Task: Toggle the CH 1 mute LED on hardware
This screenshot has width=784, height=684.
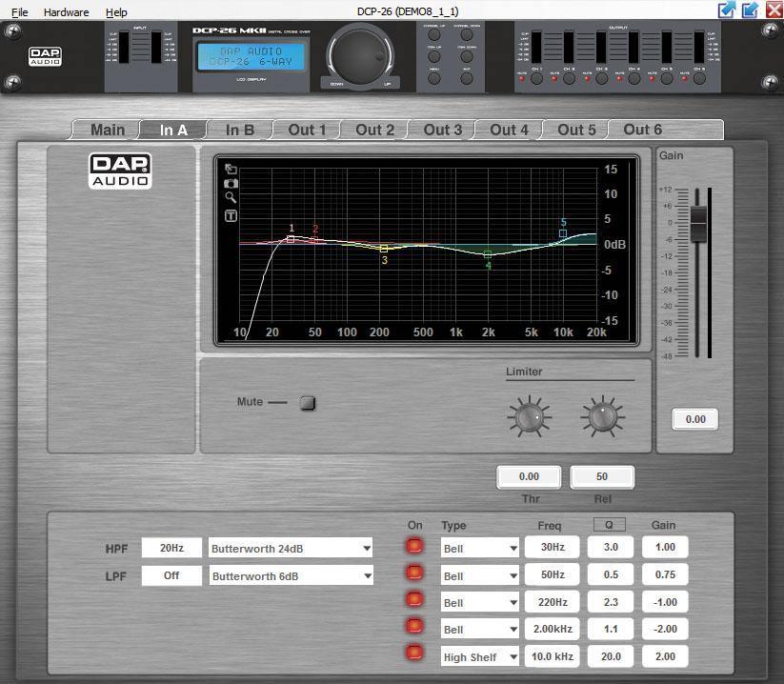Action: (522, 79)
